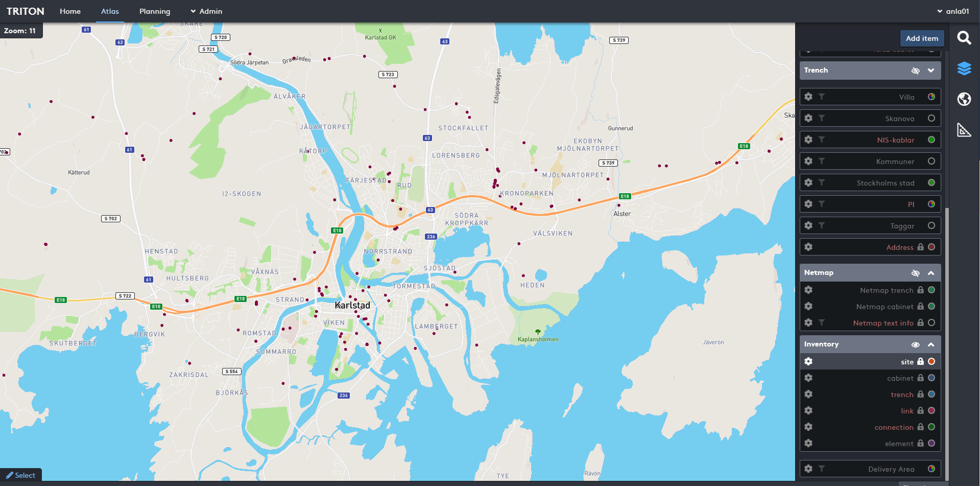
Task: Open settings gear for Netmap trench
Action: click(x=808, y=290)
